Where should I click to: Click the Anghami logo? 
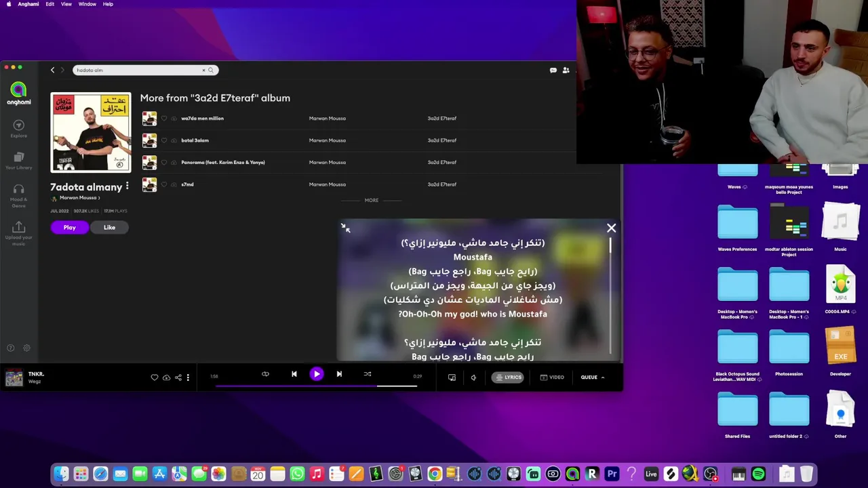[x=18, y=94]
